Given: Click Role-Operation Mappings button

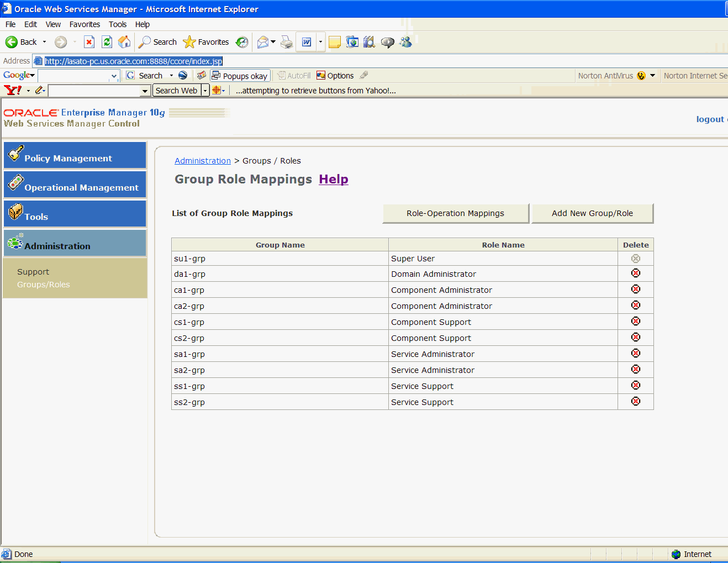Looking at the screenshot, I should pos(456,213).
